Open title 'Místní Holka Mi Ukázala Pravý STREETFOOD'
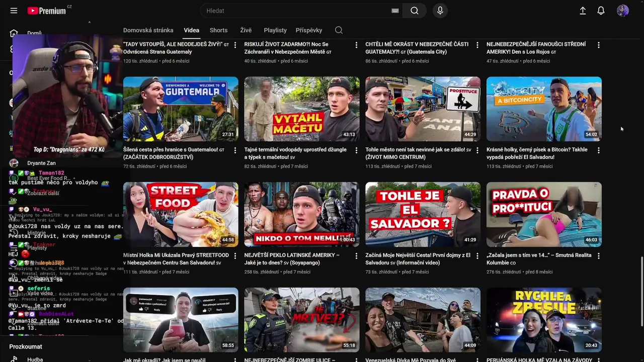 (x=176, y=259)
